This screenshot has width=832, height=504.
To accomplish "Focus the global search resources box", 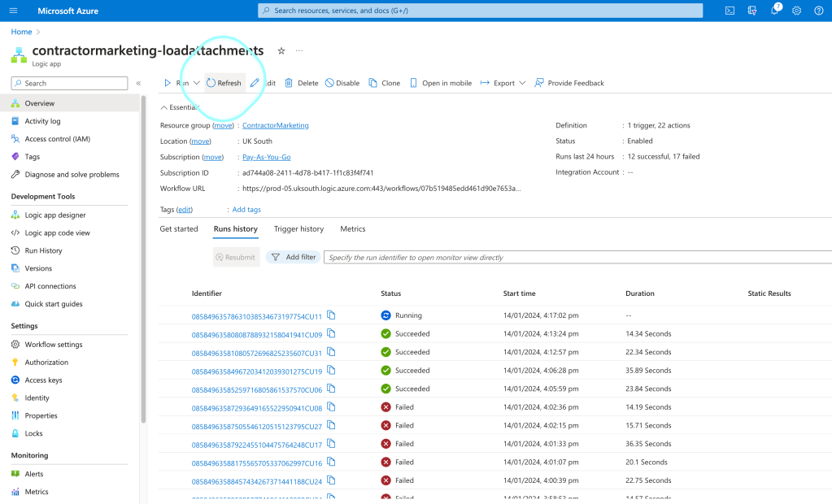I will [480, 11].
